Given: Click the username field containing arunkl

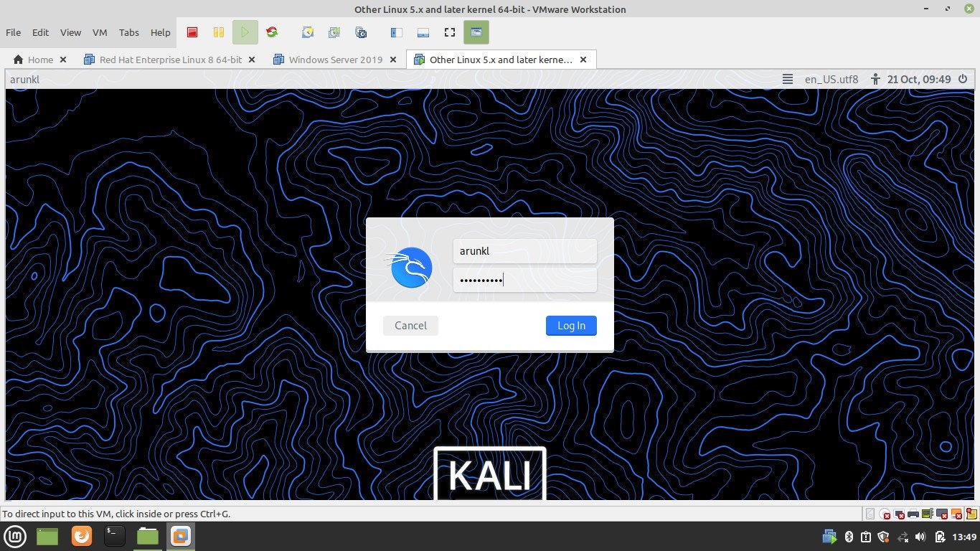Looking at the screenshot, I should 524,251.
